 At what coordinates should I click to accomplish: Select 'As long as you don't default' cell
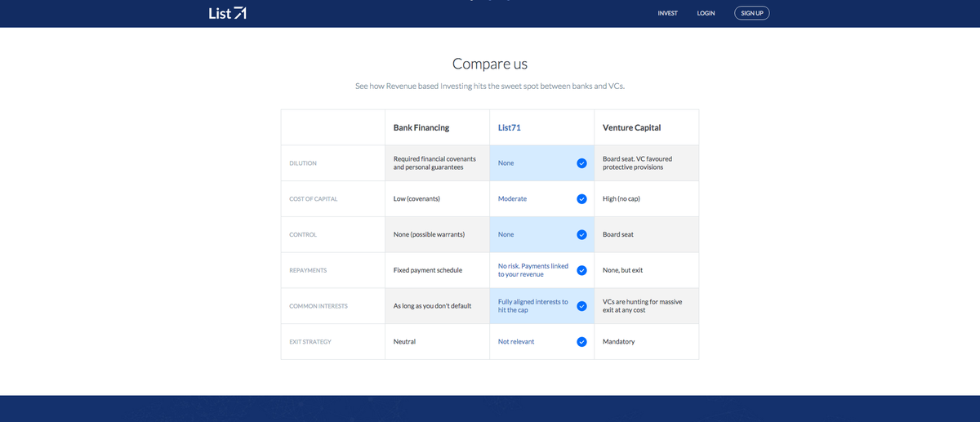[x=437, y=306]
